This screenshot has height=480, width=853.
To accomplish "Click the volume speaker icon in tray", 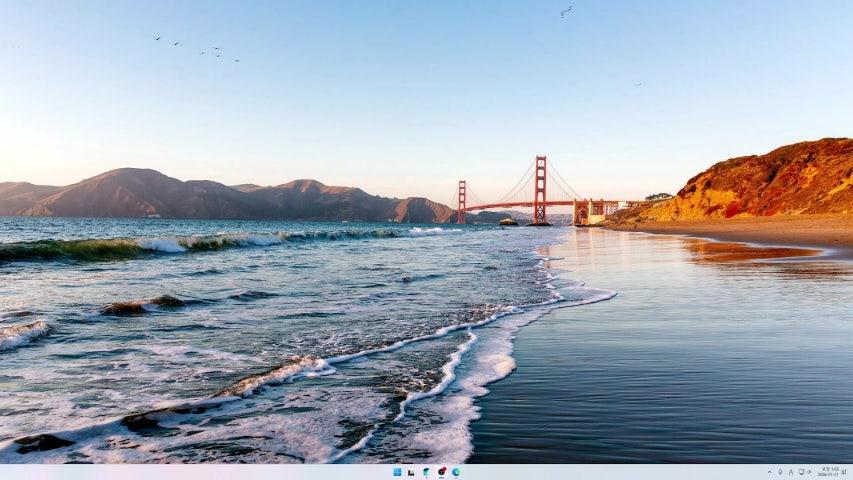I will [x=809, y=472].
